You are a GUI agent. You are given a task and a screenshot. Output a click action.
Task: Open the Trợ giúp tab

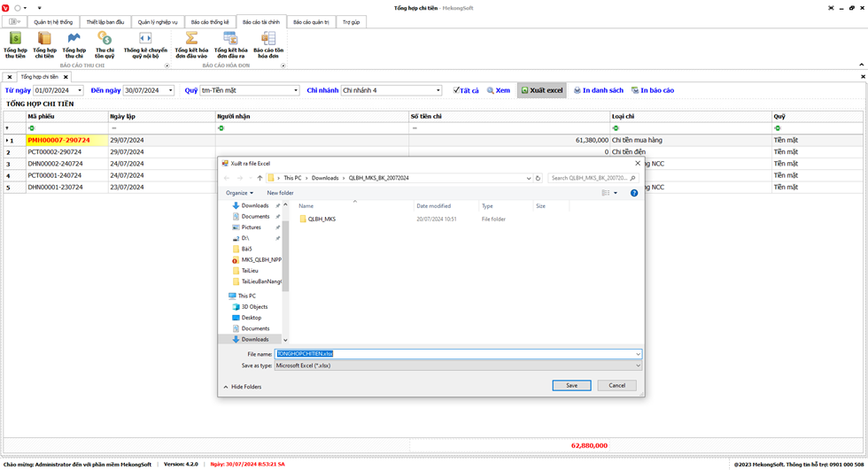(x=351, y=22)
